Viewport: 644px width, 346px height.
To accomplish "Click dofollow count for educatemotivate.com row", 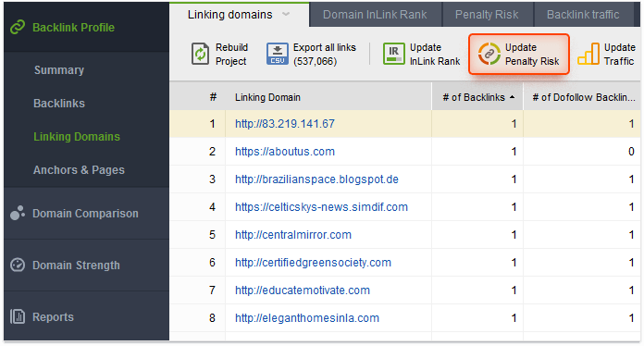I will tap(632, 290).
